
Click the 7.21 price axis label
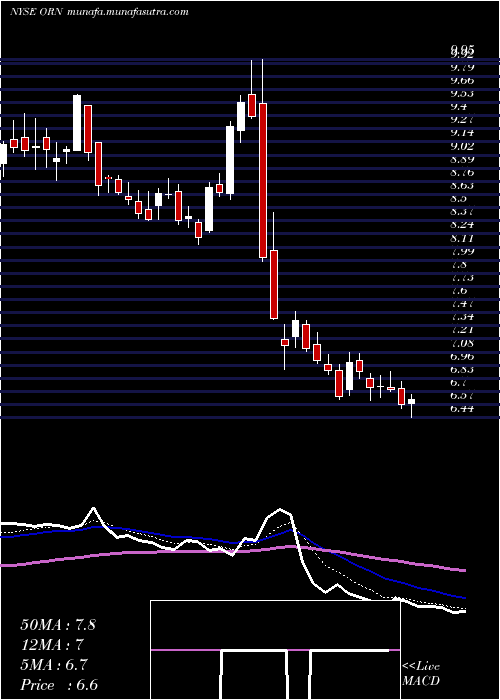click(x=462, y=330)
